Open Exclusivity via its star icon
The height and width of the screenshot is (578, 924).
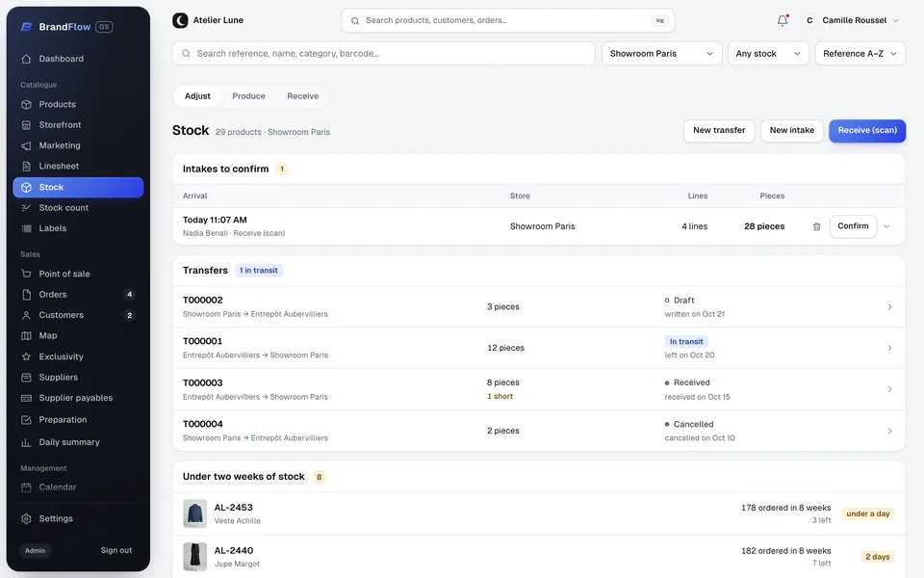(26, 356)
